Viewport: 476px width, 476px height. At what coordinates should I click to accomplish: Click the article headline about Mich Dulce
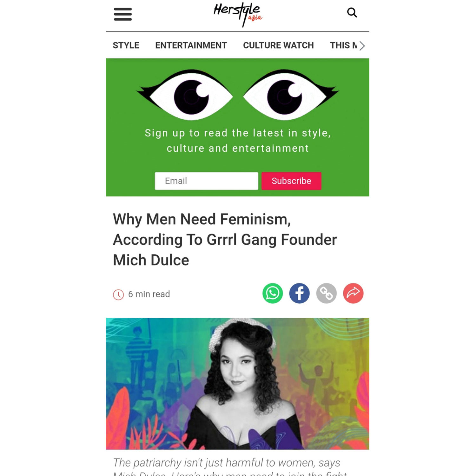point(225,240)
